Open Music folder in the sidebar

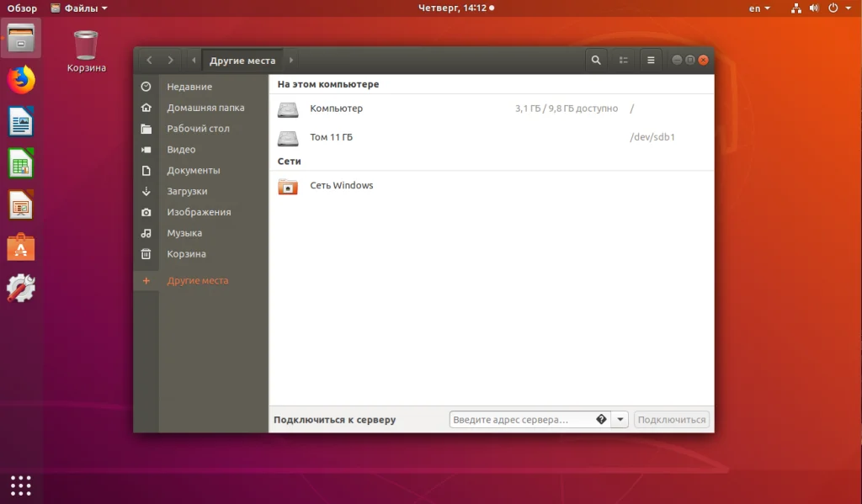tap(200, 233)
